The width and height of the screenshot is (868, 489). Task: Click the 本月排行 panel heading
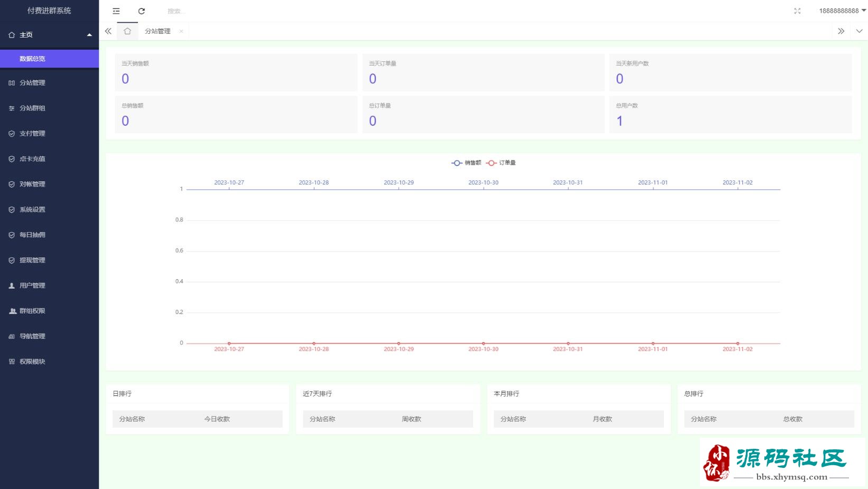coord(506,394)
